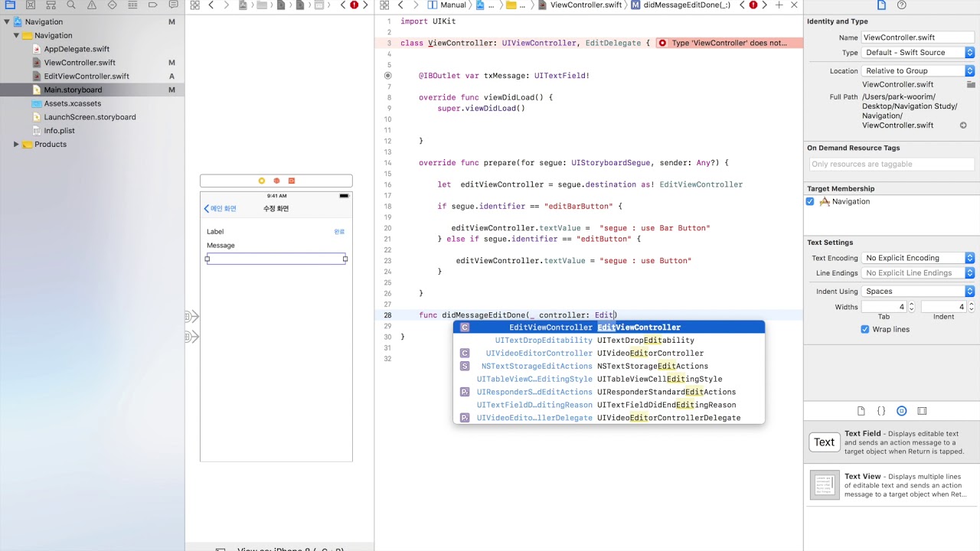Close the assistant editor pane

pos(794,5)
